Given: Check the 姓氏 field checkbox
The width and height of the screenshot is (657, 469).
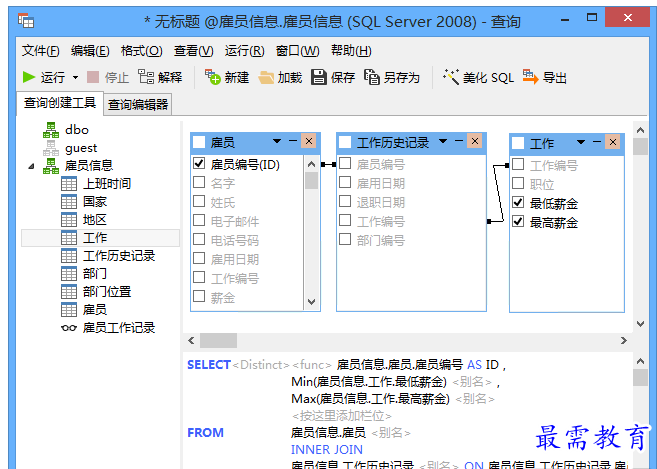Looking at the screenshot, I should pyautogui.click(x=199, y=201).
